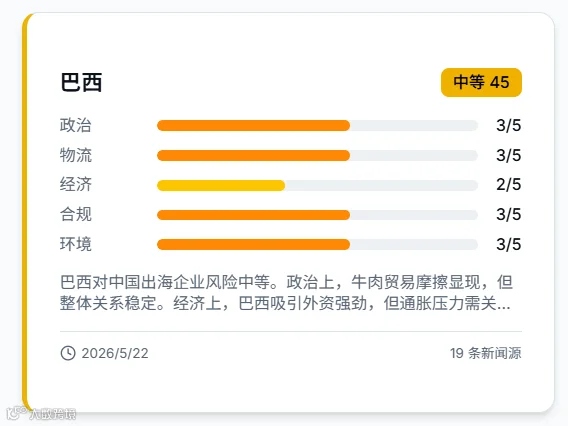568x426 pixels.
Task: Click the 中等 45 risk badge
Action: (x=481, y=82)
